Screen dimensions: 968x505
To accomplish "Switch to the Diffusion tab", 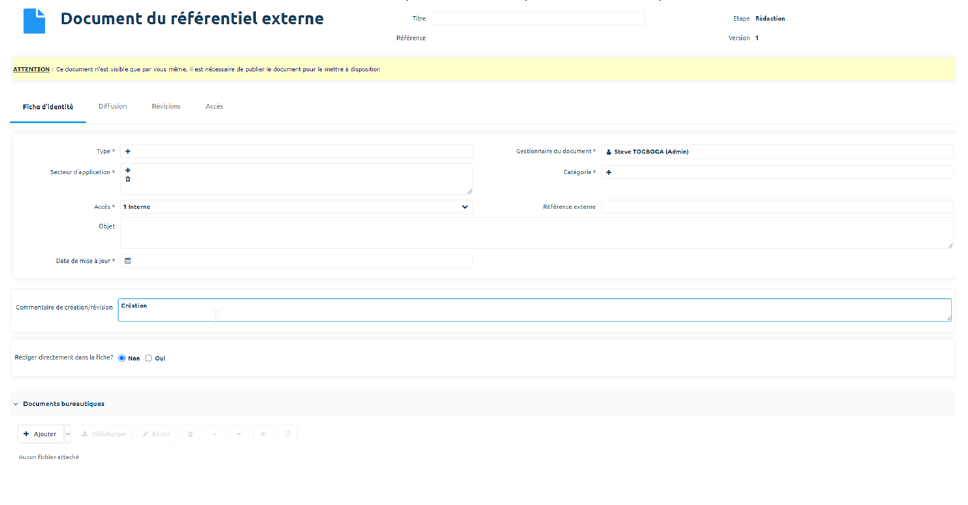I will coord(112,106).
